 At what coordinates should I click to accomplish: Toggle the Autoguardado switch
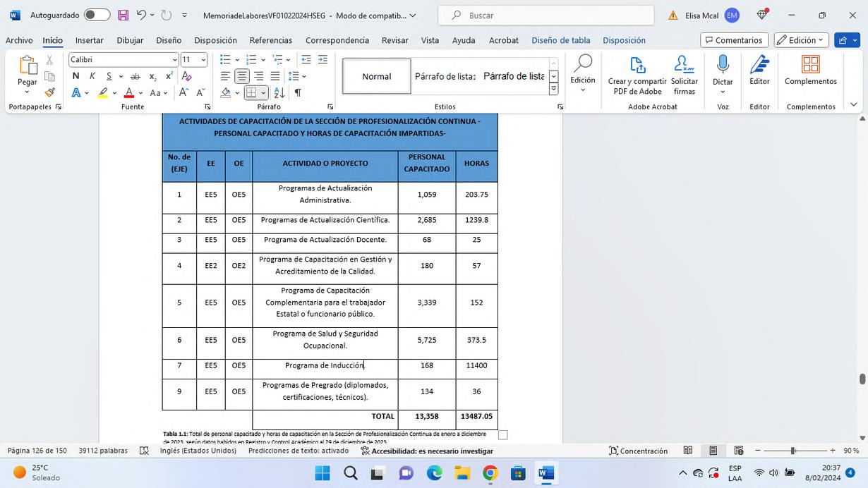point(97,15)
